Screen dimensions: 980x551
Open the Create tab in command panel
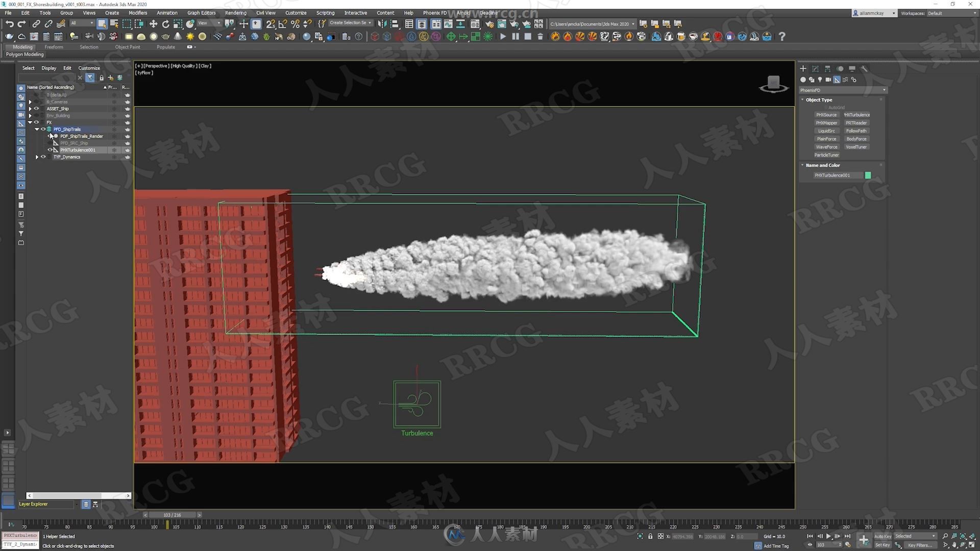pyautogui.click(x=803, y=68)
